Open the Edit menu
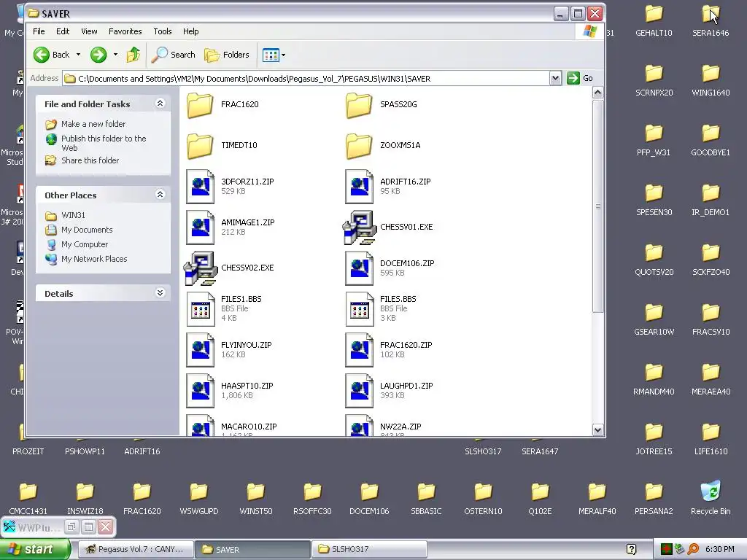 63,31
